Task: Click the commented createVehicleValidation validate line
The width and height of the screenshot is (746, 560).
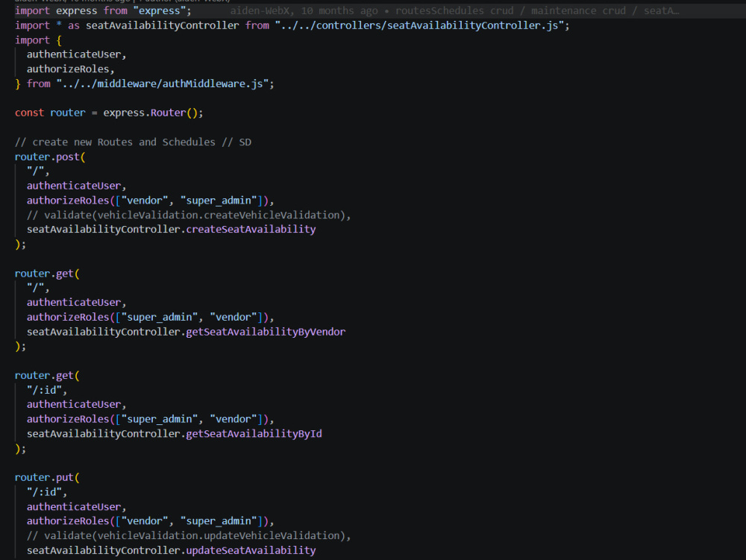Action: point(189,215)
